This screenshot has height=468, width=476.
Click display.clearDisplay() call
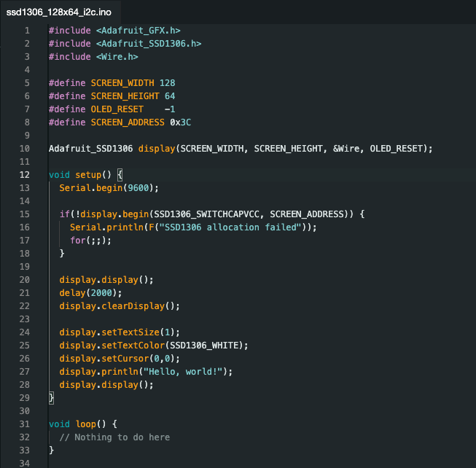point(120,306)
